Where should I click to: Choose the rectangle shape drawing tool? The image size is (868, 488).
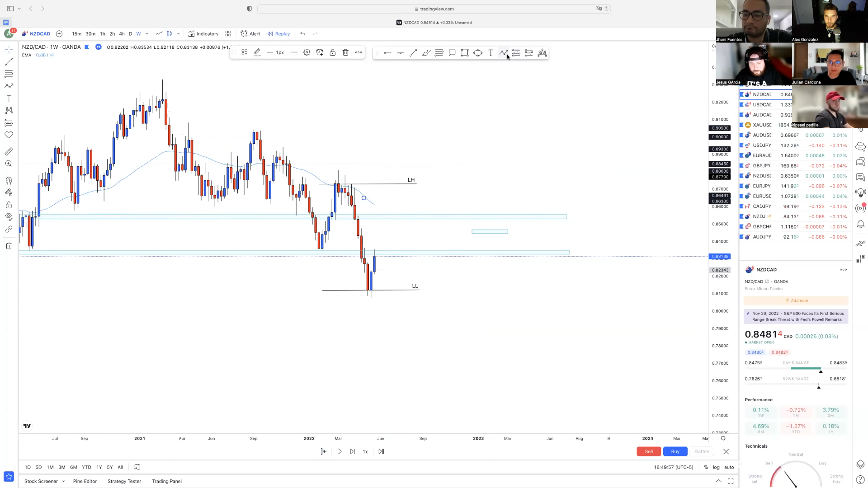tap(465, 53)
